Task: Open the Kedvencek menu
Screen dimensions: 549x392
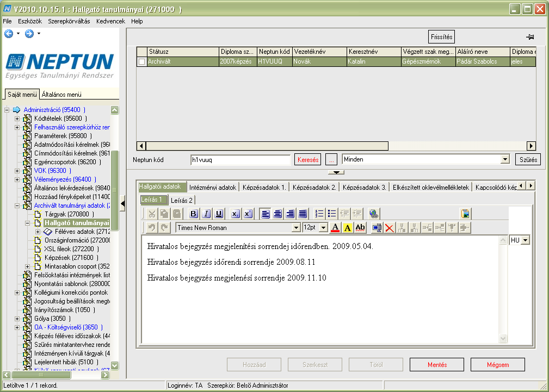Action: click(x=110, y=21)
